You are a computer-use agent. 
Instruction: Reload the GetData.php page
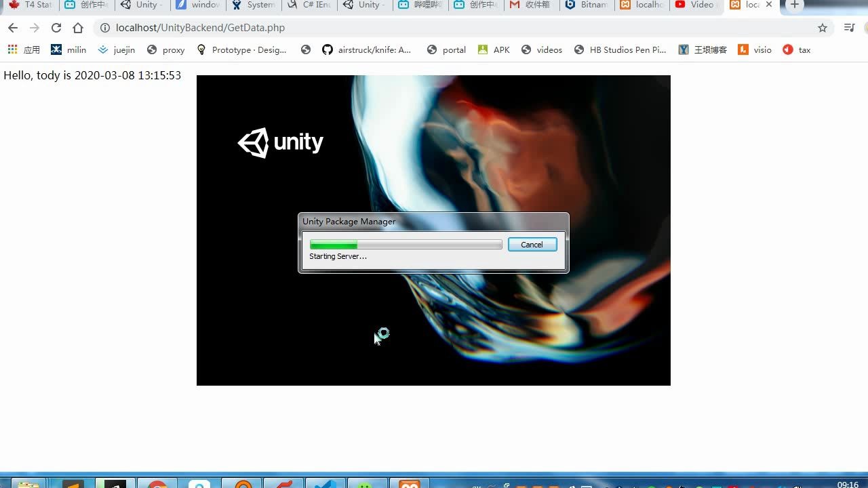coord(56,28)
